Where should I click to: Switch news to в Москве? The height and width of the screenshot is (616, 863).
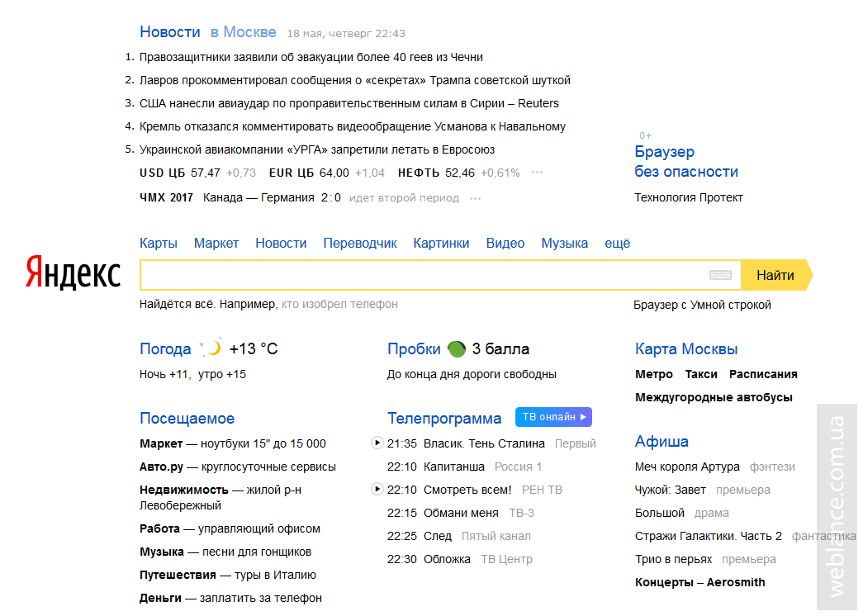pyautogui.click(x=244, y=32)
